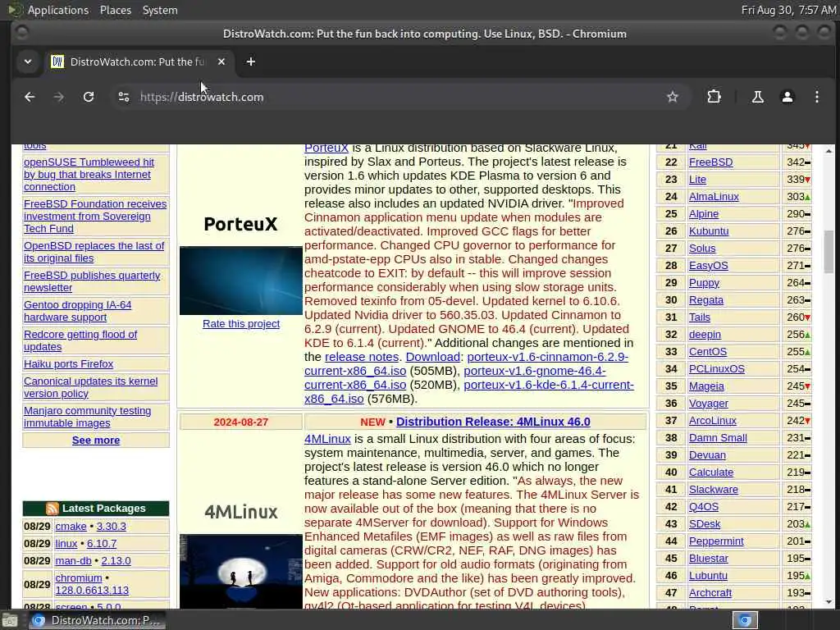Screen dimensions: 840x630
Task: Click the PorteuX logo heading
Action: (241, 224)
